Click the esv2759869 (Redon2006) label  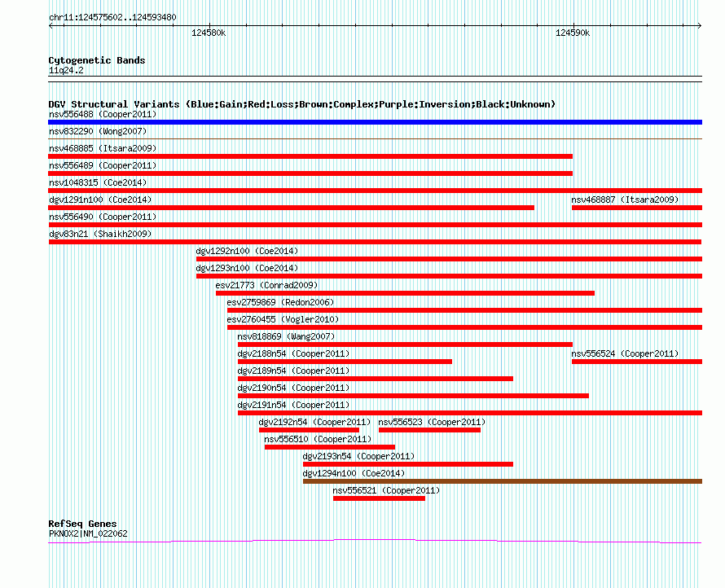coord(280,302)
